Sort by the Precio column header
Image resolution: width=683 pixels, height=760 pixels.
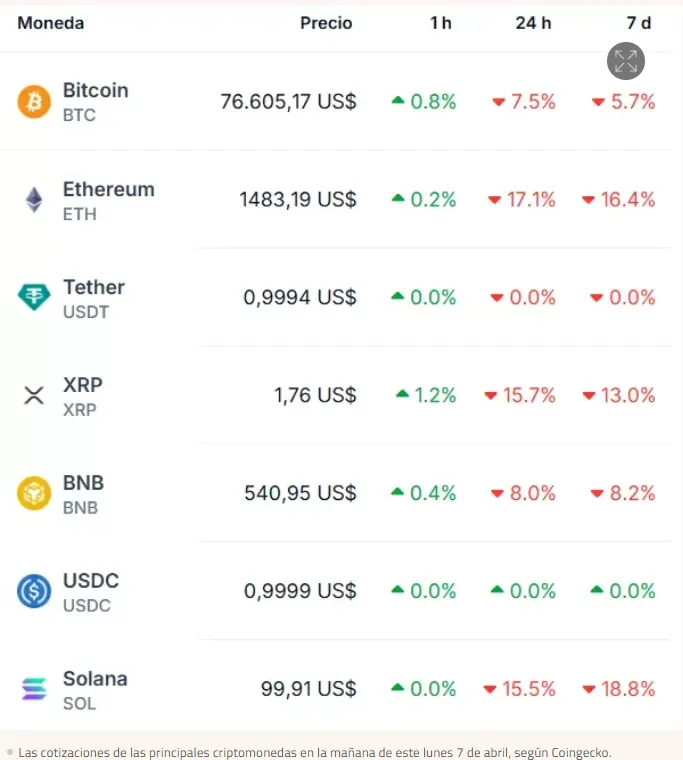point(326,23)
